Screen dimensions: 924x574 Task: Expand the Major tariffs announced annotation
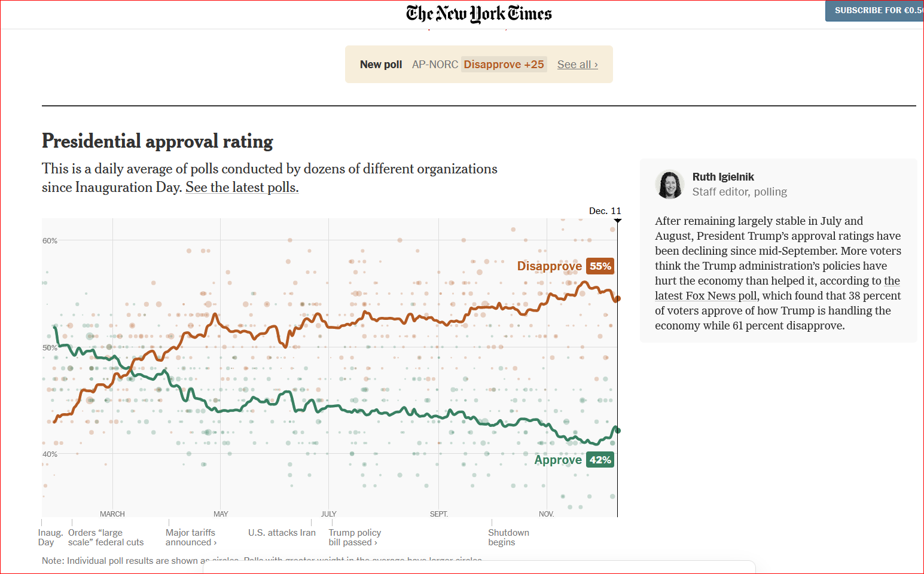(191, 538)
